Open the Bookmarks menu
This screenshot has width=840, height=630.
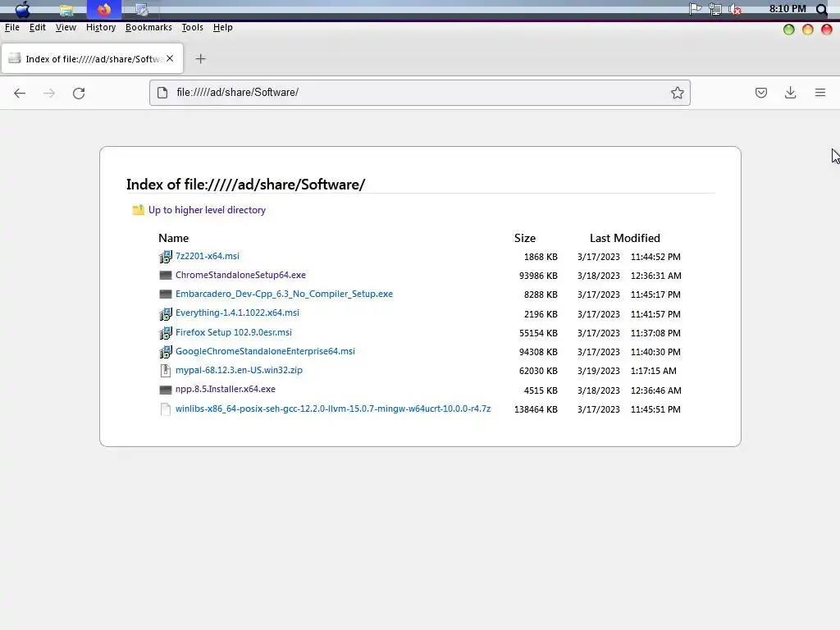148,27
